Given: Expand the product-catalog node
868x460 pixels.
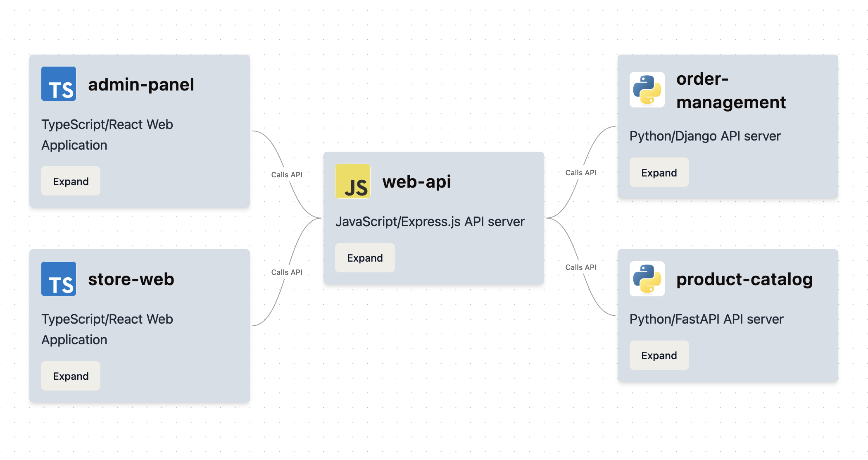Looking at the screenshot, I should (659, 355).
